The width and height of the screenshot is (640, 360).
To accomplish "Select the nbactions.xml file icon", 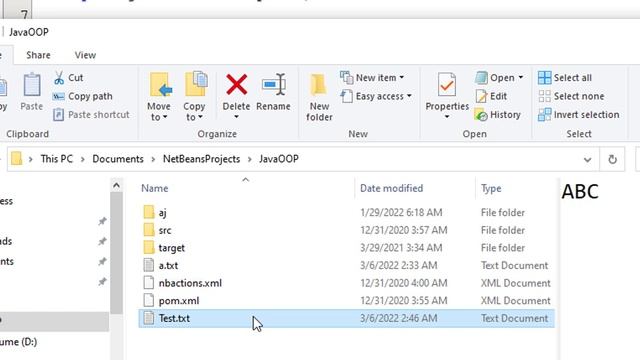I will click(149, 283).
